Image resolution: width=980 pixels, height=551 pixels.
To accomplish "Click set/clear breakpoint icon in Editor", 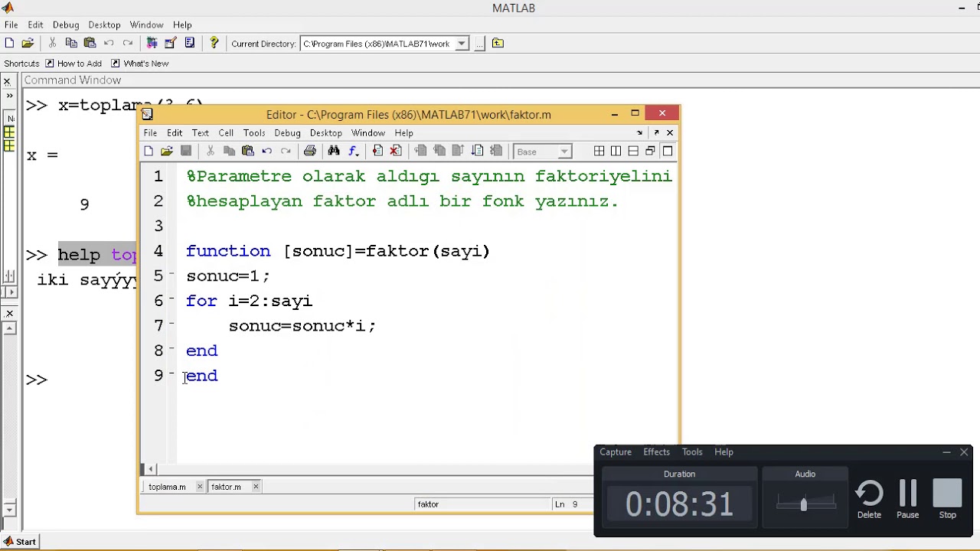I will (377, 152).
